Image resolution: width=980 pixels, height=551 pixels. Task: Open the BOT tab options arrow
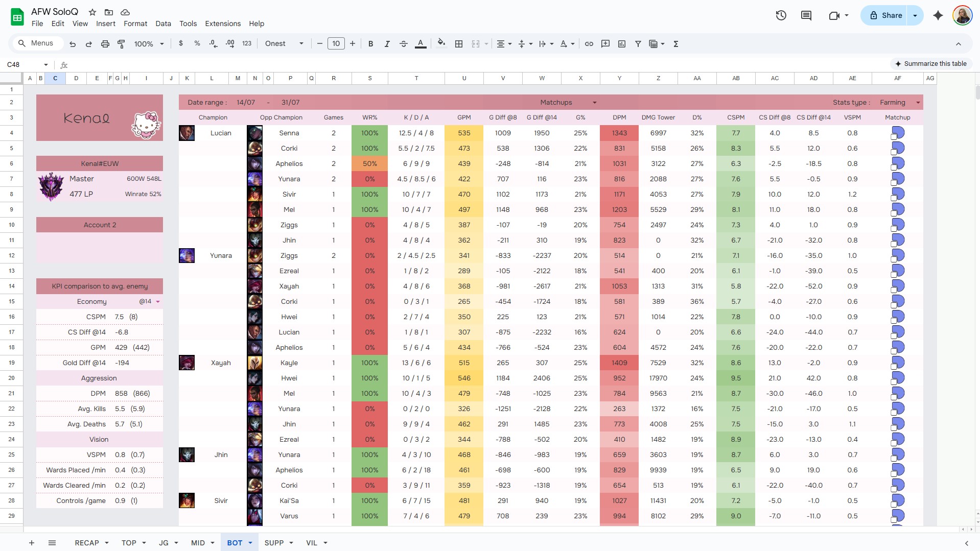[250, 543]
